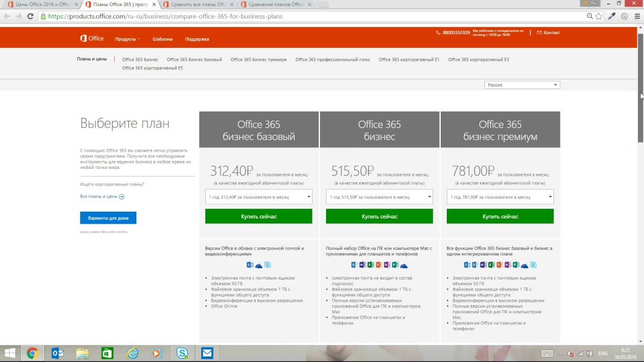Reload the page with the refresh icon
The height and width of the screenshot is (362, 644).
30,16
